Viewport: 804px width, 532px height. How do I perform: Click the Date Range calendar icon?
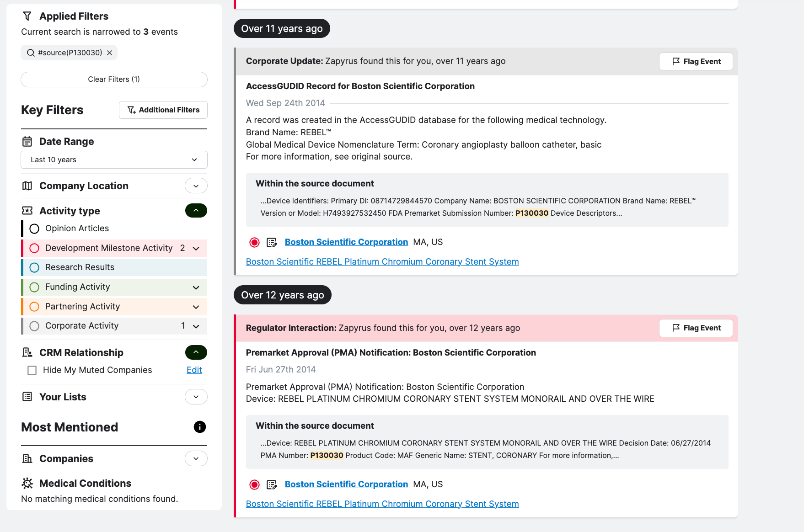click(27, 142)
